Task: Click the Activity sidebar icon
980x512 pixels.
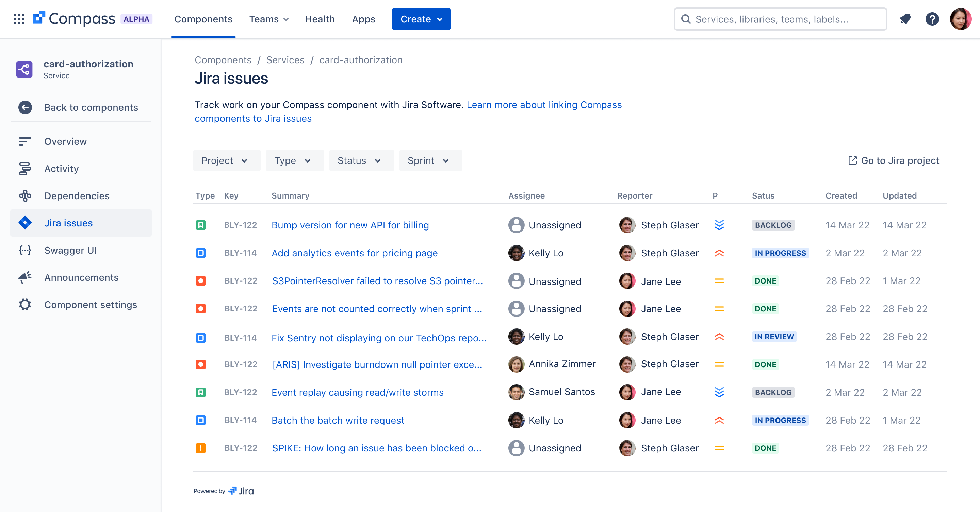Action: (x=25, y=169)
